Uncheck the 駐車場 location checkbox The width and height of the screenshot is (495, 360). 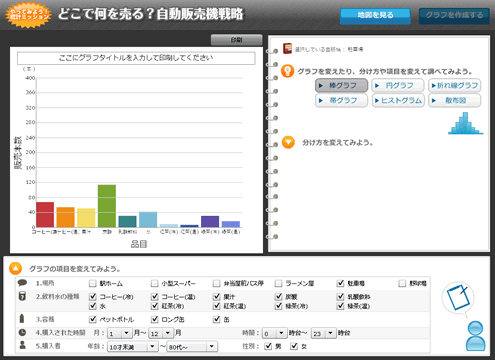340,283
